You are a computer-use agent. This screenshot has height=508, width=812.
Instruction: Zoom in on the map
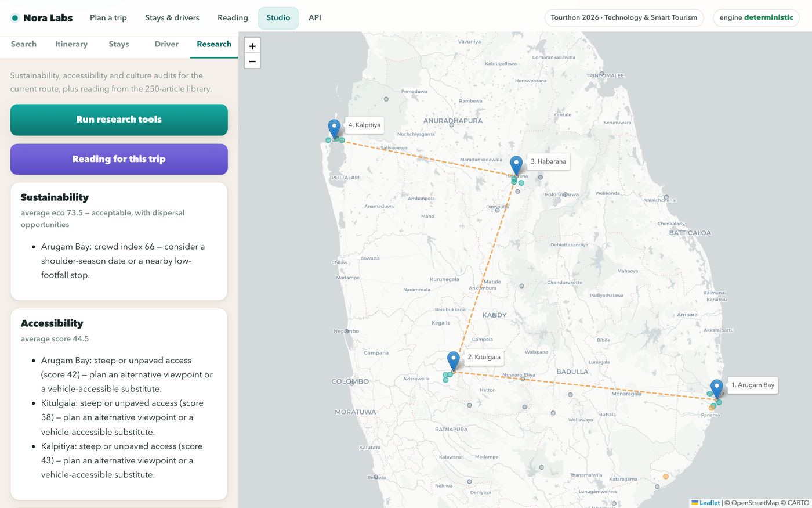pos(252,46)
